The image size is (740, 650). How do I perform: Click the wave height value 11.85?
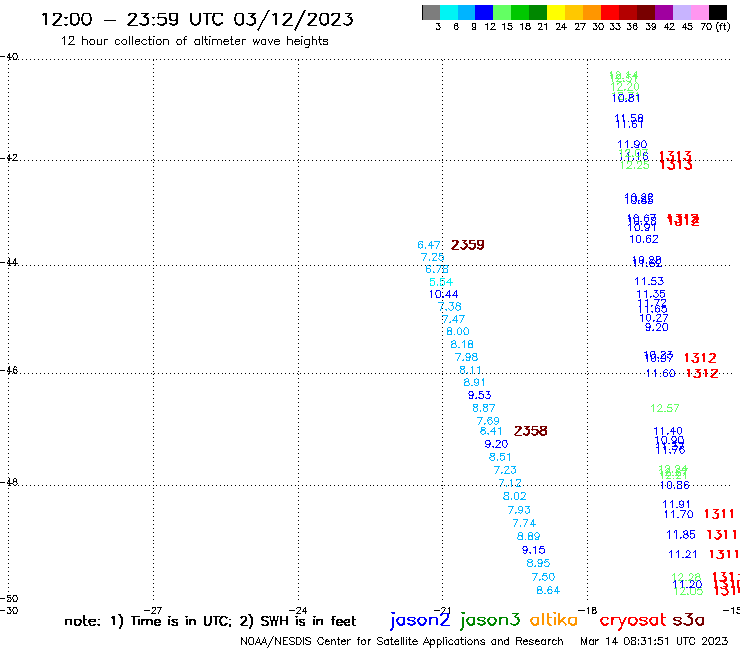tap(681, 535)
